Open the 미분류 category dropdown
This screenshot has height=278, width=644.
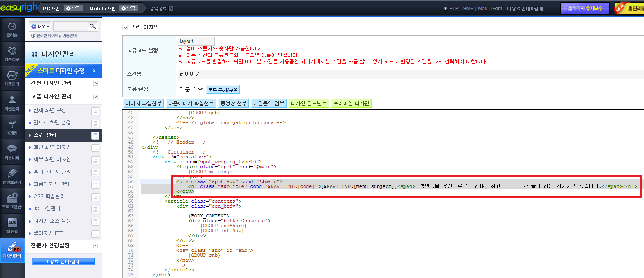191,89
